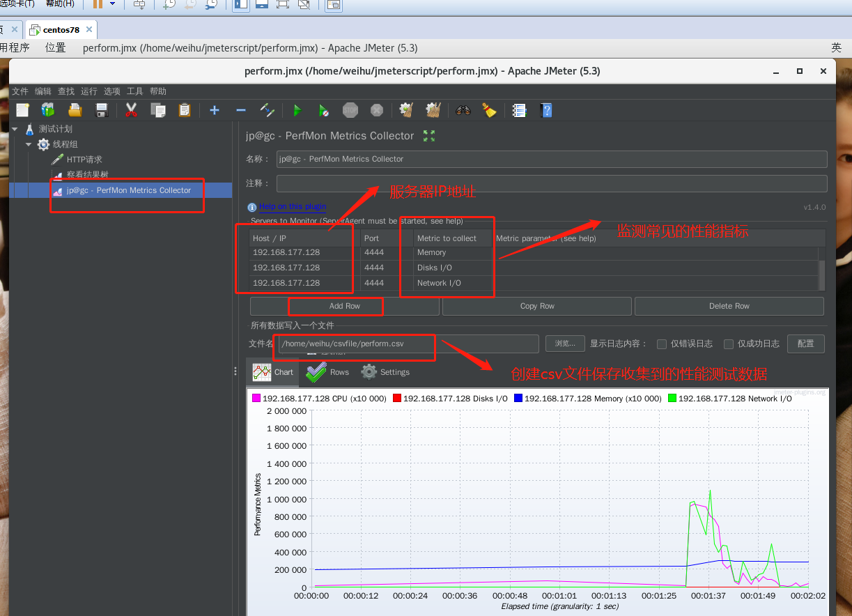Click the 文件名 path input field
The width and height of the screenshot is (852, 616).
(x=409, y=344)
